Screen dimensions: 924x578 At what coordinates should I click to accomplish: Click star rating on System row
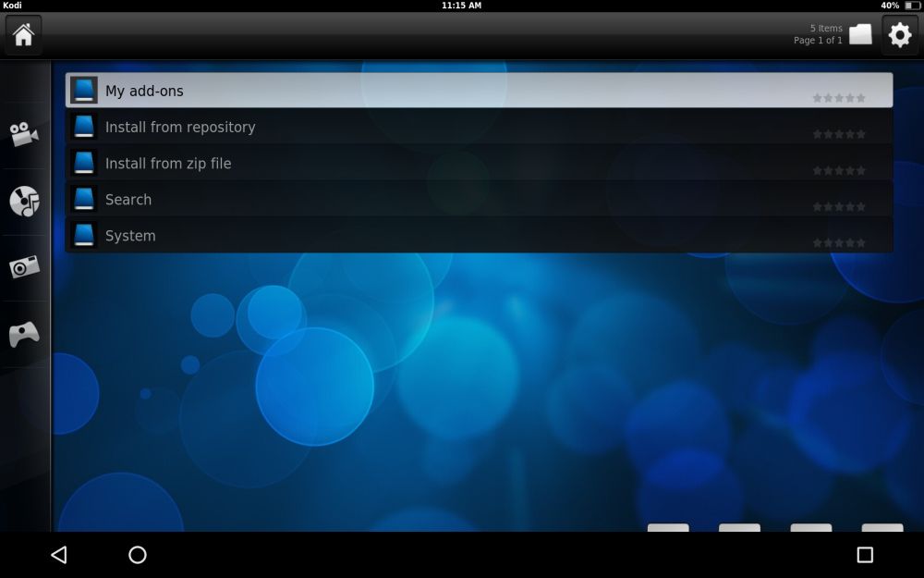tap(839, 243)
